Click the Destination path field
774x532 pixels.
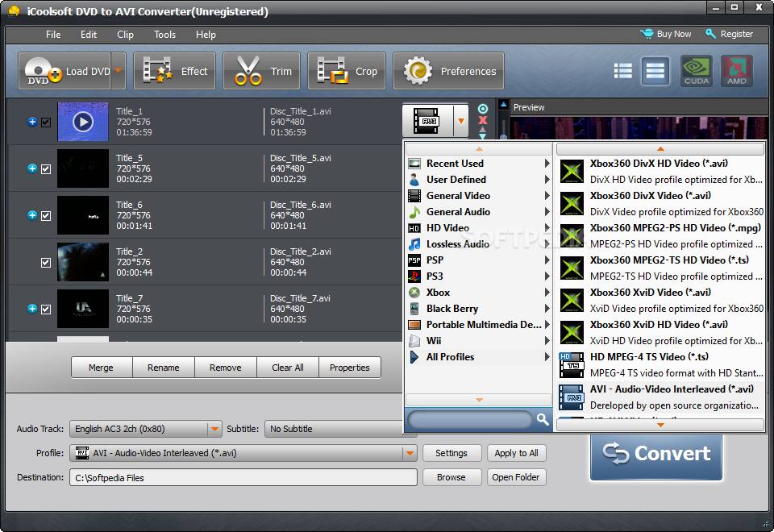pos(243,478)
